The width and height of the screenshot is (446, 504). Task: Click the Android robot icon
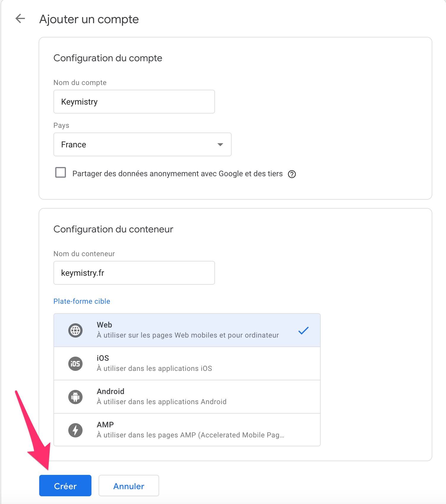tap(75, 396)
